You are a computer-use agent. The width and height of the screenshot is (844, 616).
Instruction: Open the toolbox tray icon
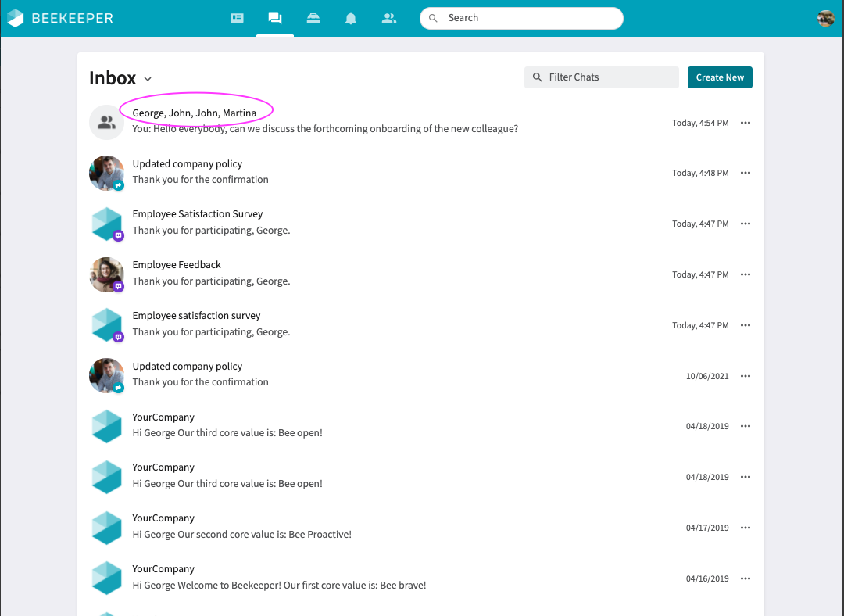pyautogui.click(x=313, y=18)
